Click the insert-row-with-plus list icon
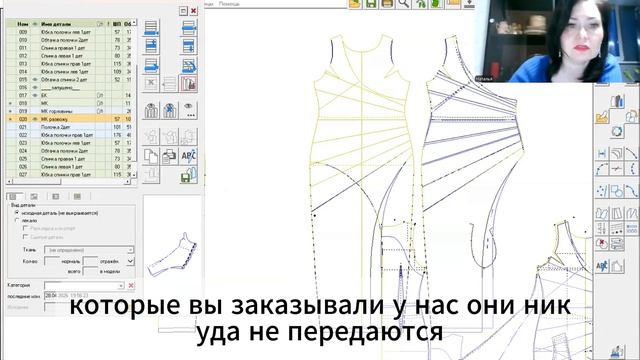Image resolution: width=640 pixels, height=360 pixels. pyautogui.click(x=151, y=46)
